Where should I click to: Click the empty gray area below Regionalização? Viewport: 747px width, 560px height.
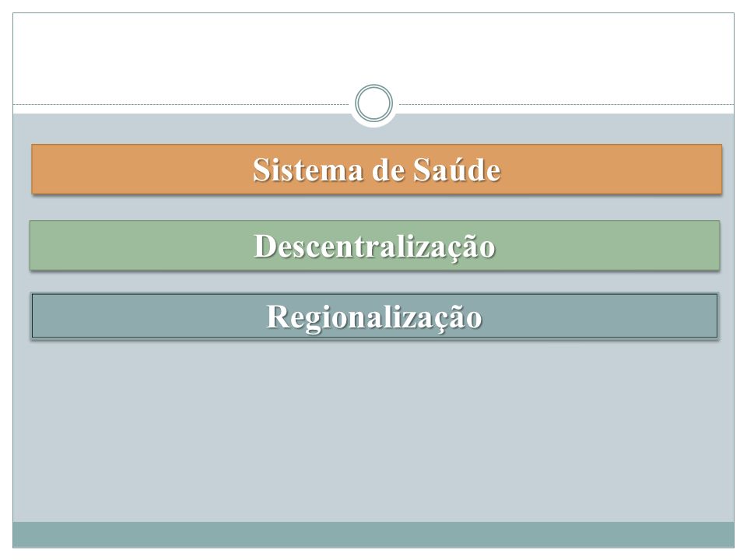click(373, 431)
